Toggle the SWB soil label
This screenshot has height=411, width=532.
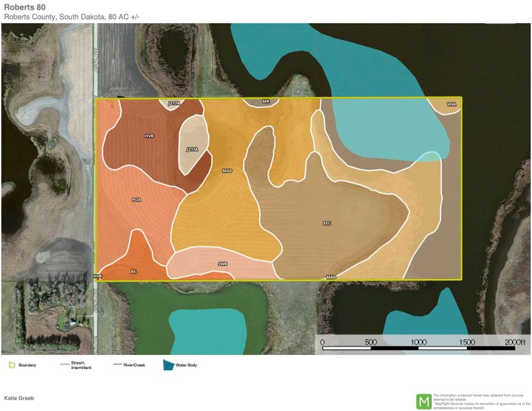[x=224, y=262]
